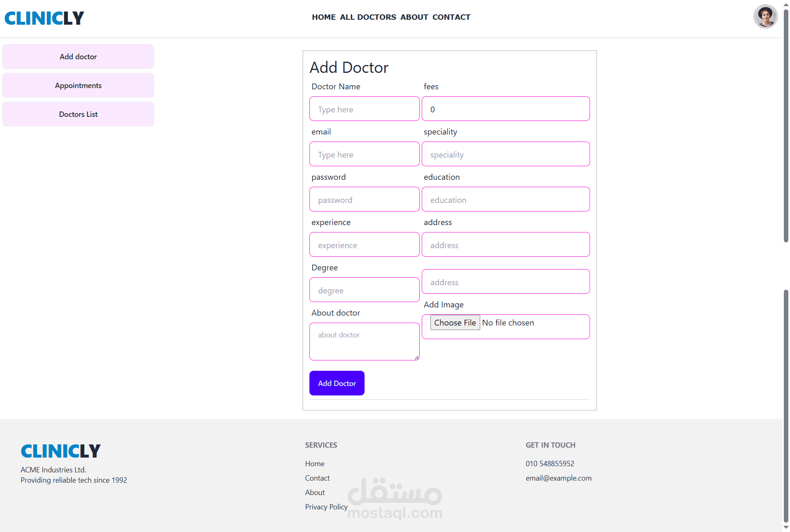Click the footer CLINICLY logo
790x532 pixels.
[60, 451]
